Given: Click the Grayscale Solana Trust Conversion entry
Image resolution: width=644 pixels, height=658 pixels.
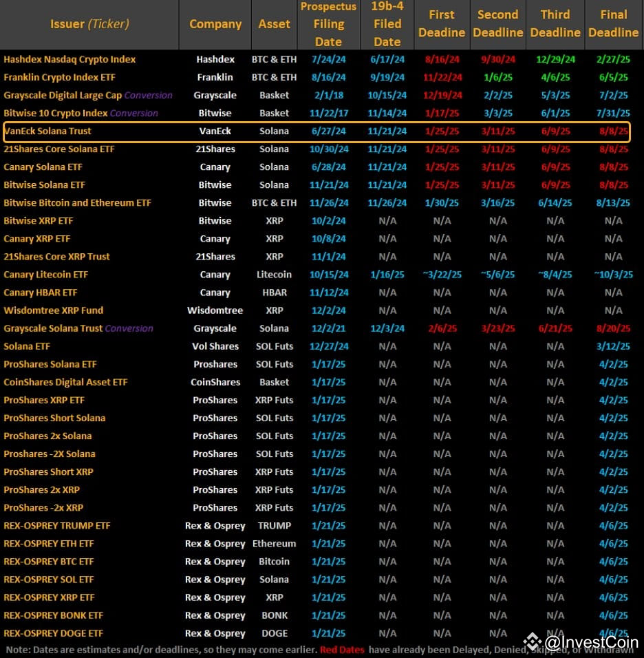Looking at the screenshot, I should pyautogui.click(x=78, y=328).
